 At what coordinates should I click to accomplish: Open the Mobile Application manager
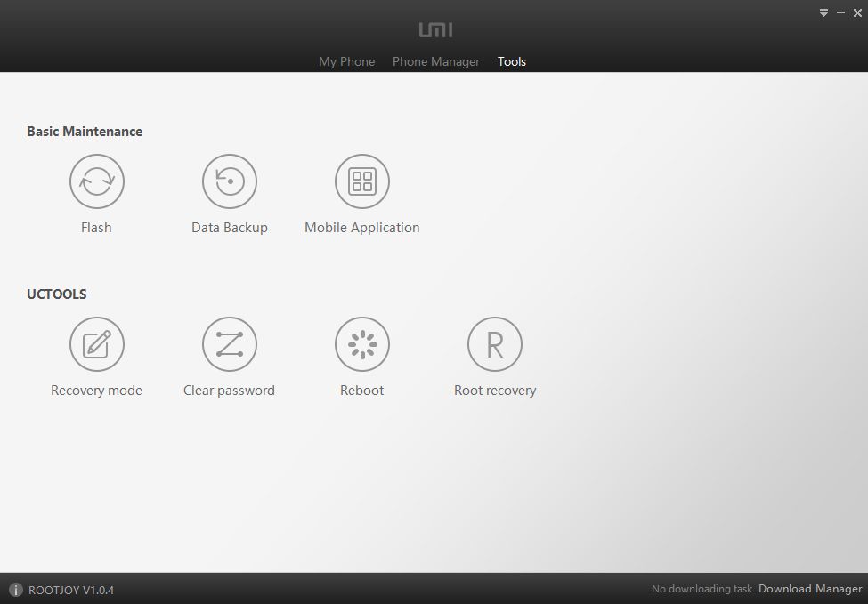[x=361, y=181]
